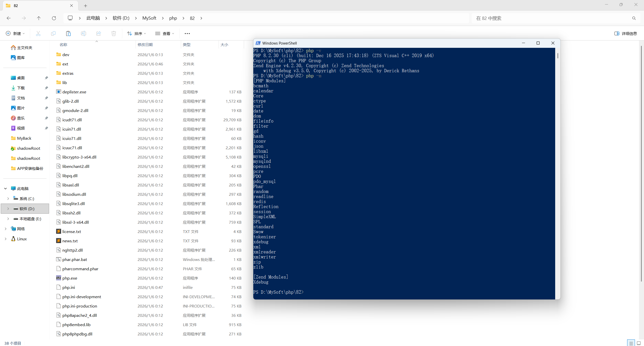The image size is (644, 346).
Task: Click the Rename icon in toolbar
Action: [x=84, y=33]
